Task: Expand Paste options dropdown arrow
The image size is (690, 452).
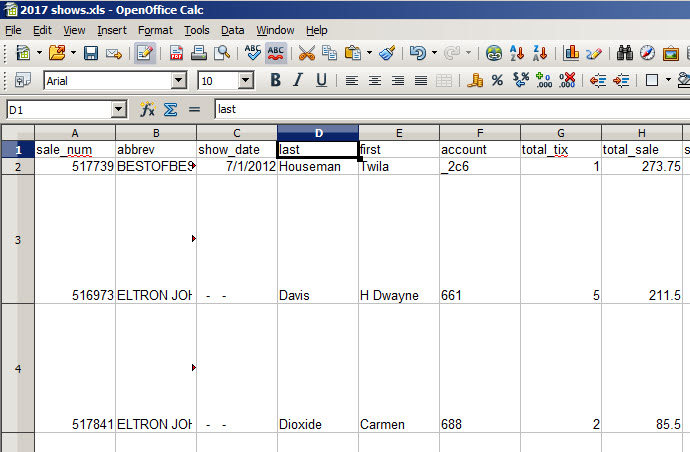Action: coord(369,53)
